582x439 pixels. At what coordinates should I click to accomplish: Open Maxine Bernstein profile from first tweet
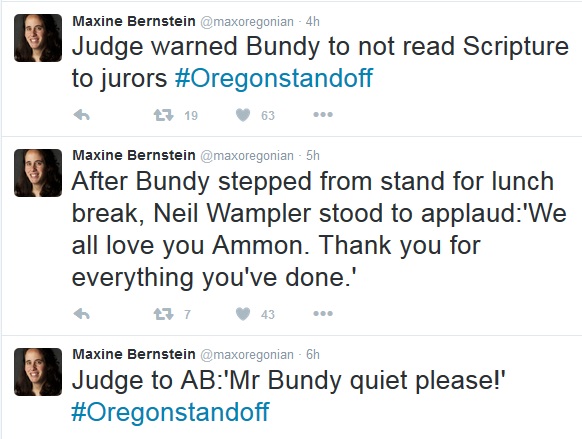[134, 21]
